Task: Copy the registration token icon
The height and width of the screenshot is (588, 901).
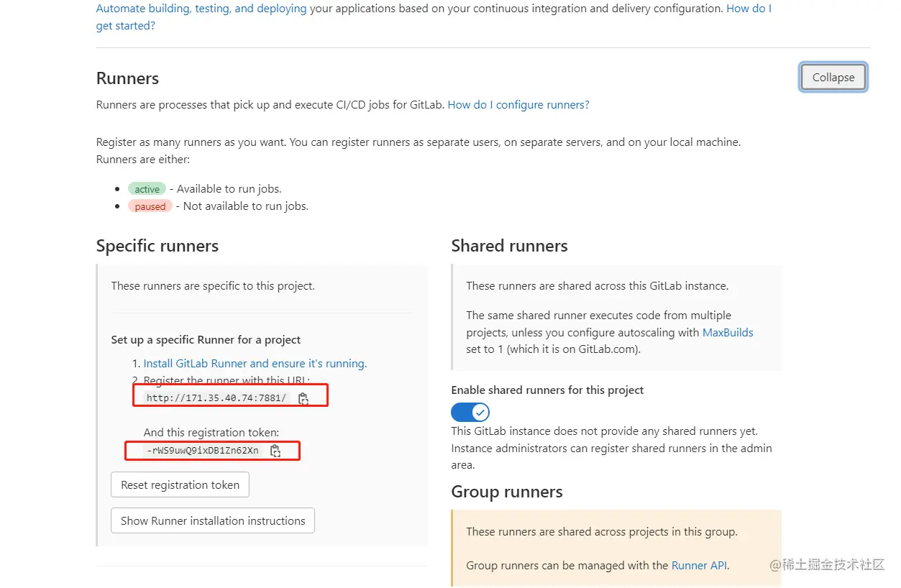Action: (275, 451)
